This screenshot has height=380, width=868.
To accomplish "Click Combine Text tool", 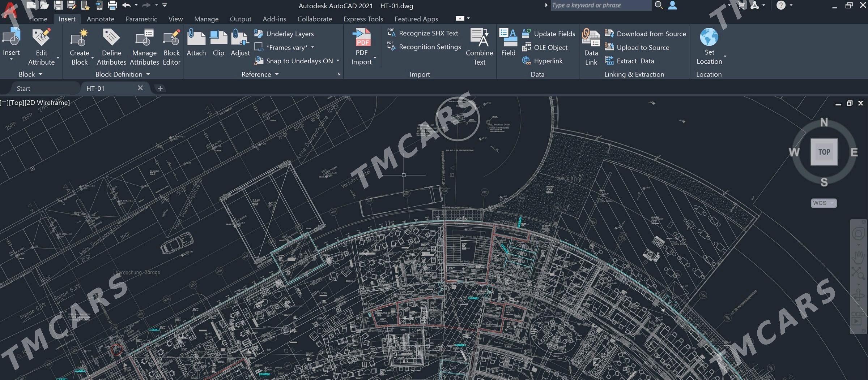I will click(x=479, y=47).
